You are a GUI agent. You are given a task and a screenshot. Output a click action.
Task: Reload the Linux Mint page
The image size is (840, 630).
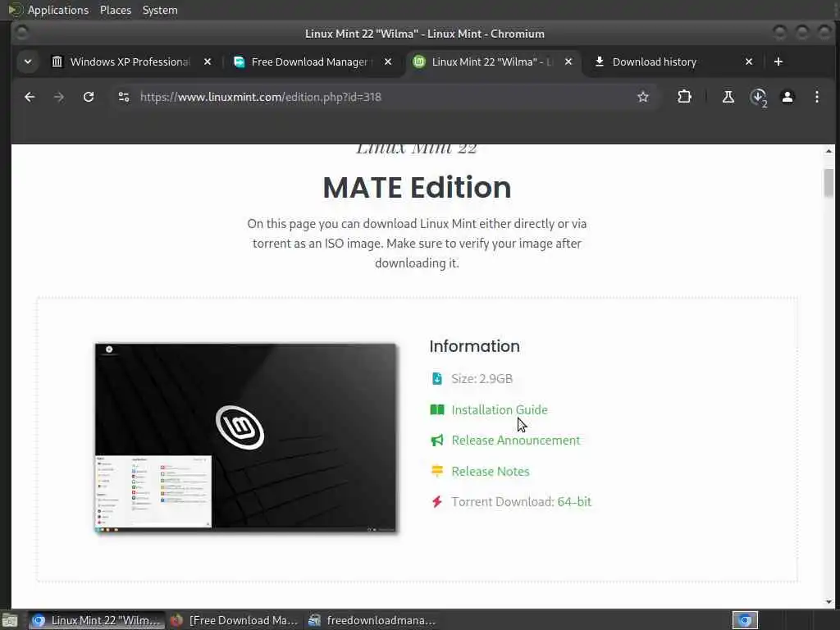click(89, 97)
